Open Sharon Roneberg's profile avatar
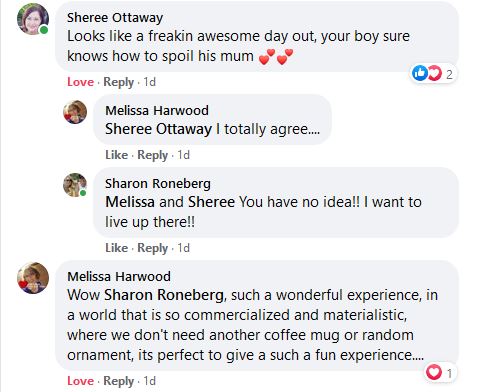This screenshot has width=498, height=392. coord(75,185)
